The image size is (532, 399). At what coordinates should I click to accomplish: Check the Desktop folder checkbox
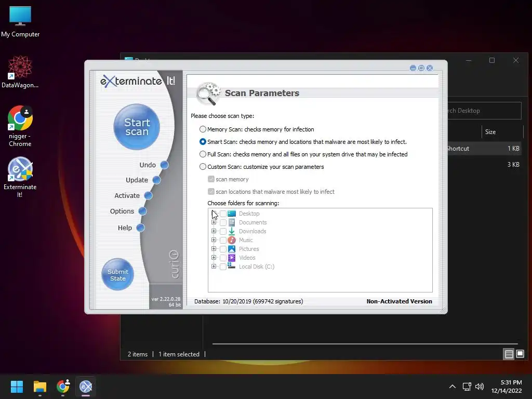223,214
